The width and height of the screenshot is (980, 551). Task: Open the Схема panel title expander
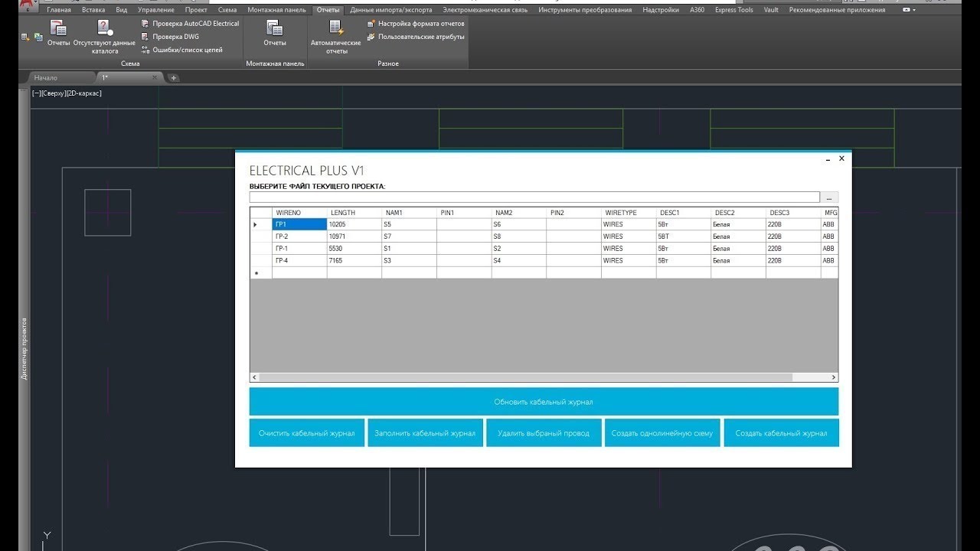130,64
